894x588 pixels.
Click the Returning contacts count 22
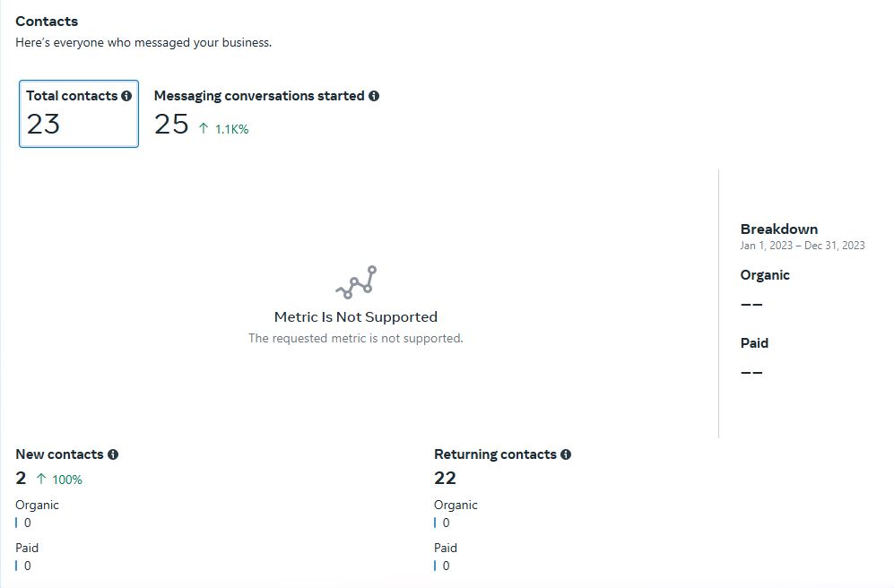[x=445, y=478]
